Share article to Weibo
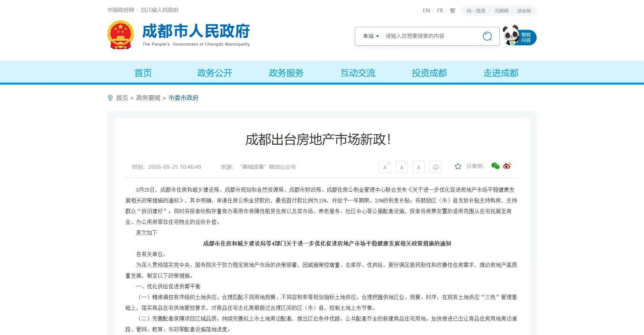The height and width of the screenshot is (335, 644). (x=507, y=166)
